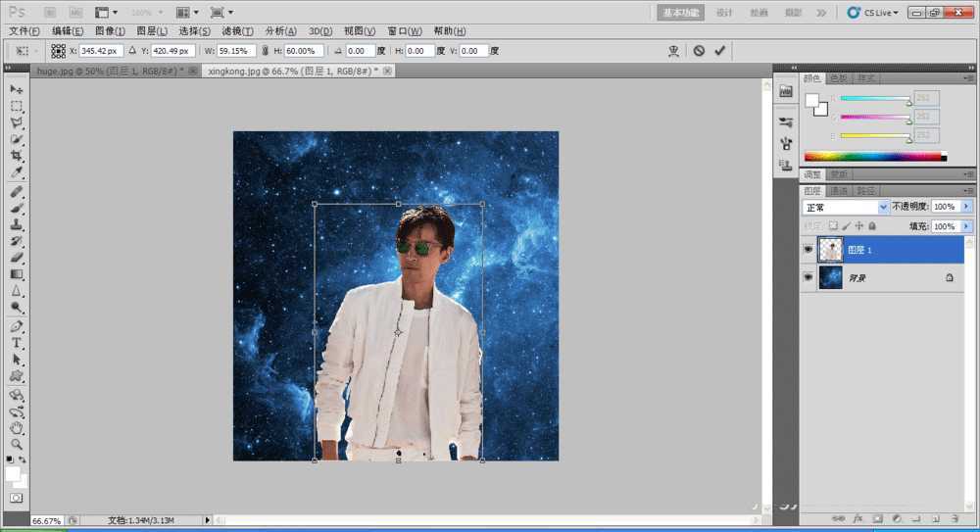Viewport: 980px width, 532px height.
Task: Open the opacity 不透明度 slider arrow
Action: (967, 208)
